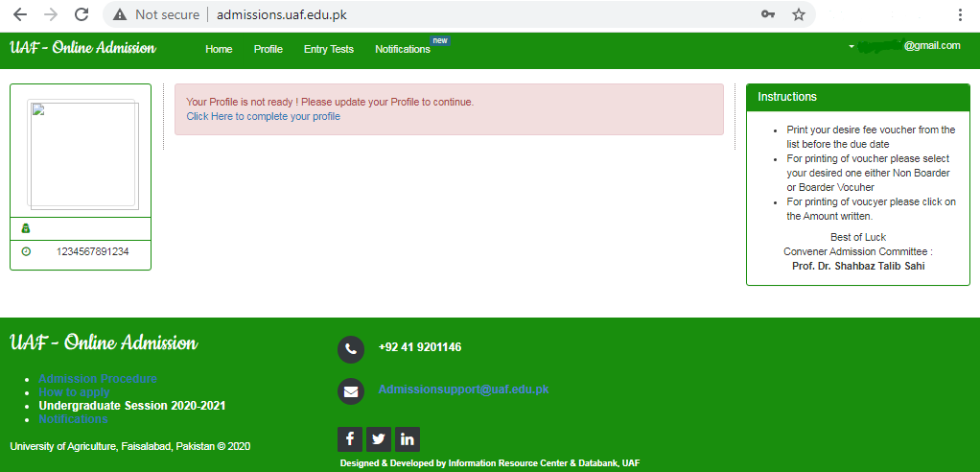Click the Instructions panel header

(858, 97)
